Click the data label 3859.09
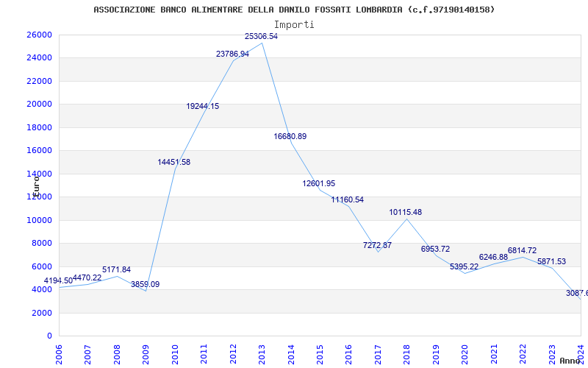 (145, 284)
